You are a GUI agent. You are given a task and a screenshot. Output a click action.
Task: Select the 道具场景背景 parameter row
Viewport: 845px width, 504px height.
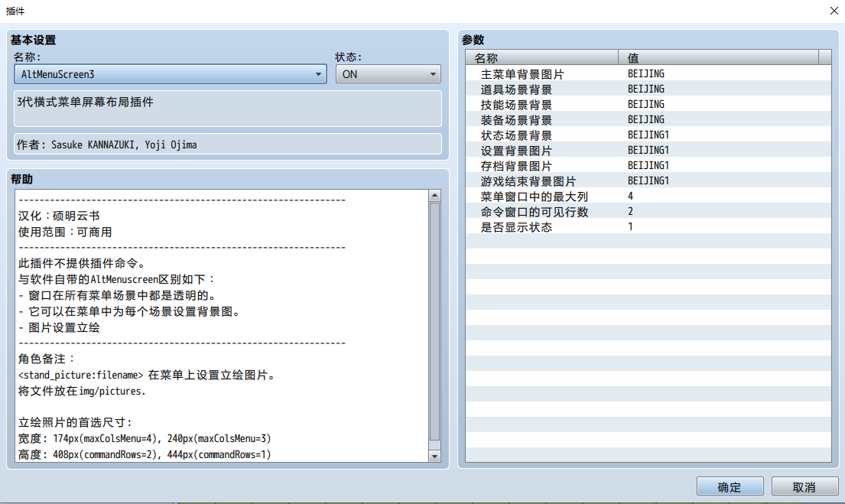coord(648,89)
